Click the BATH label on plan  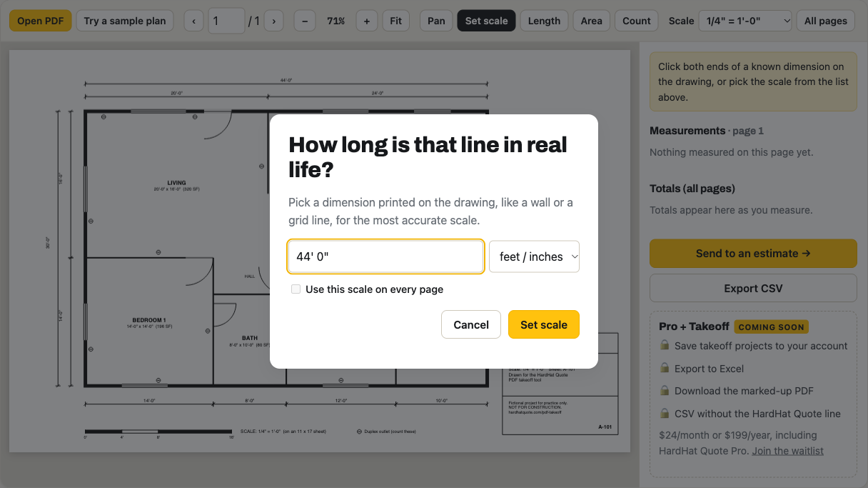tap(250, 338)
